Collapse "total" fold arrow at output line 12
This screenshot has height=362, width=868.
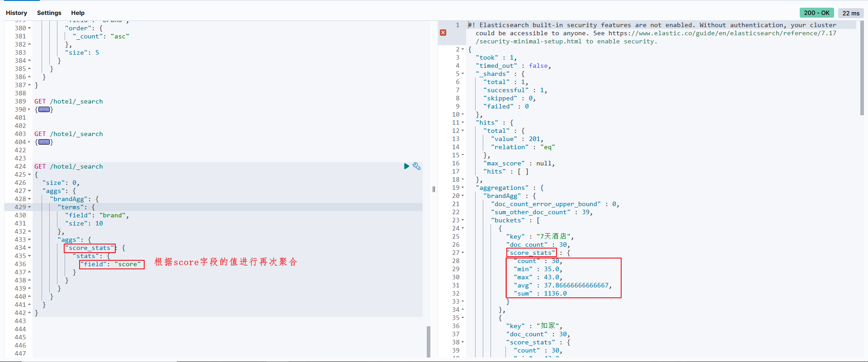click(462, 131)
